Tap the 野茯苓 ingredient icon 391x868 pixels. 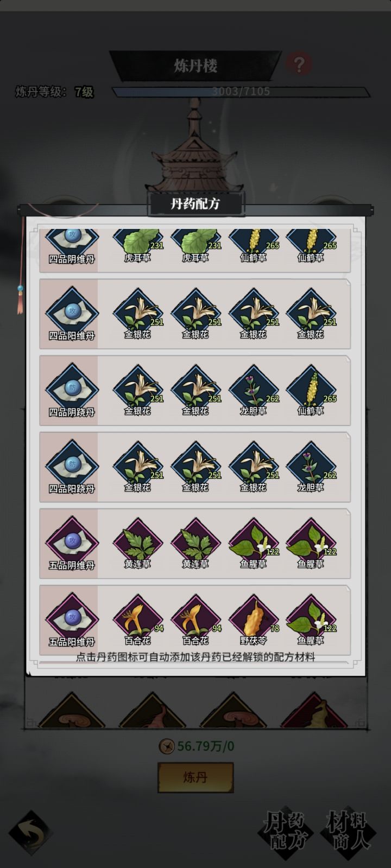point(253,620)
